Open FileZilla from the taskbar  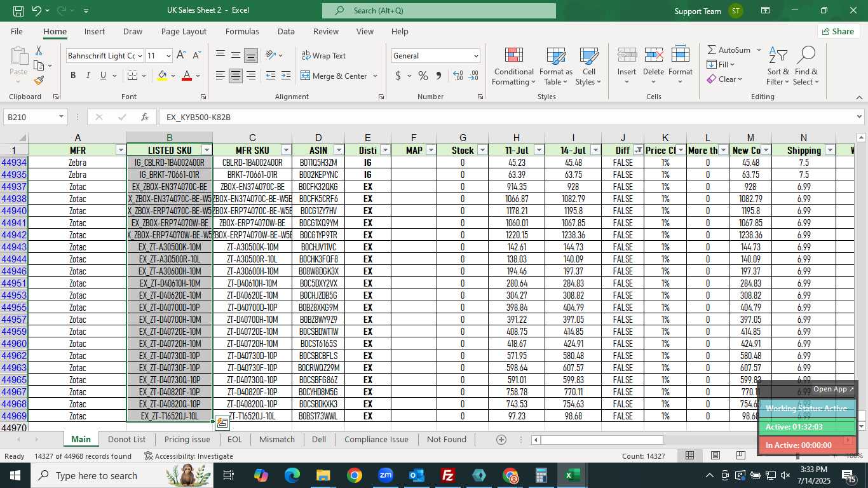pyautogui.click(x=448, y=475)
